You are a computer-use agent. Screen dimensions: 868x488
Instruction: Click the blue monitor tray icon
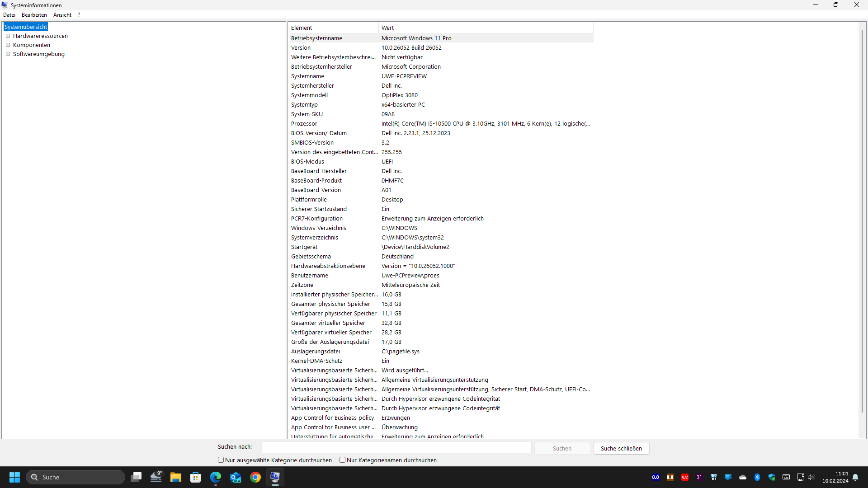pyautogui.click(x=728, y=477)
